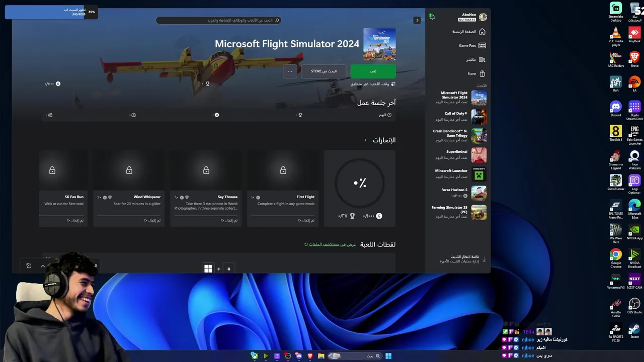Launch EA app desktop icon
The image size is (644, 362).
point(634,84)
